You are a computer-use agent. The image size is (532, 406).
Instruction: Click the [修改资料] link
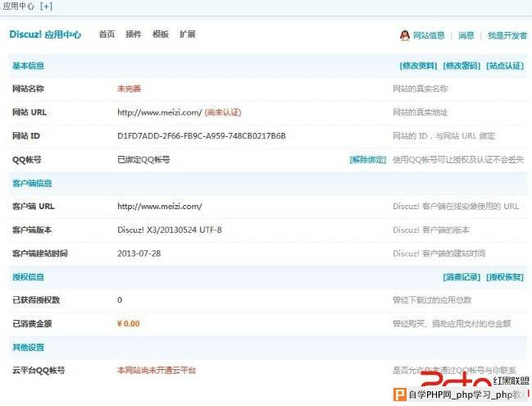coord(418,66)
